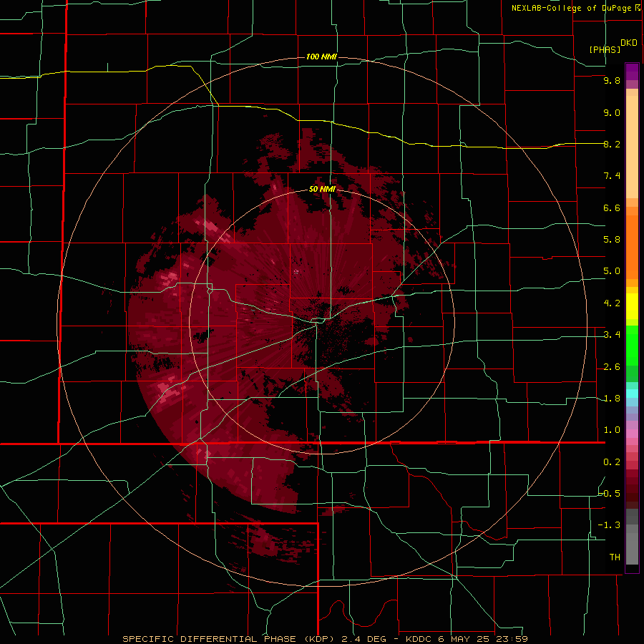Click the 4.2 scale value
The width and height of the screenshot is (644, 644).
(612, 303)
